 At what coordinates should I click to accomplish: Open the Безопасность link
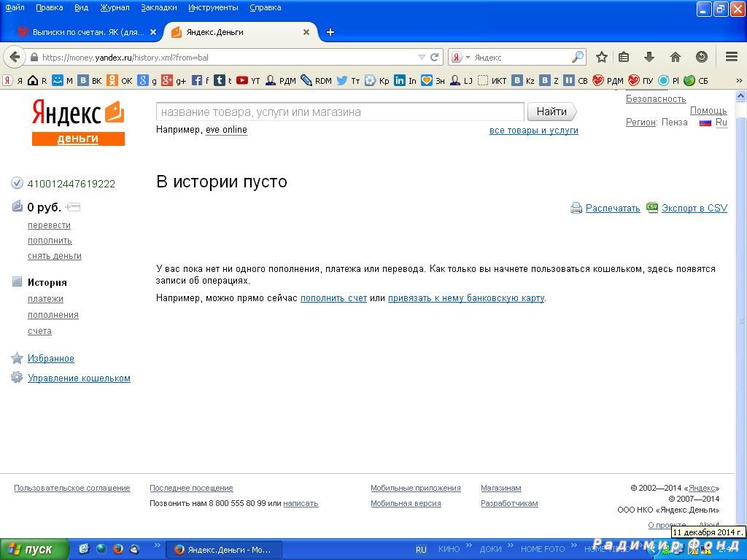pyautogui.click(x=656, y=99)
